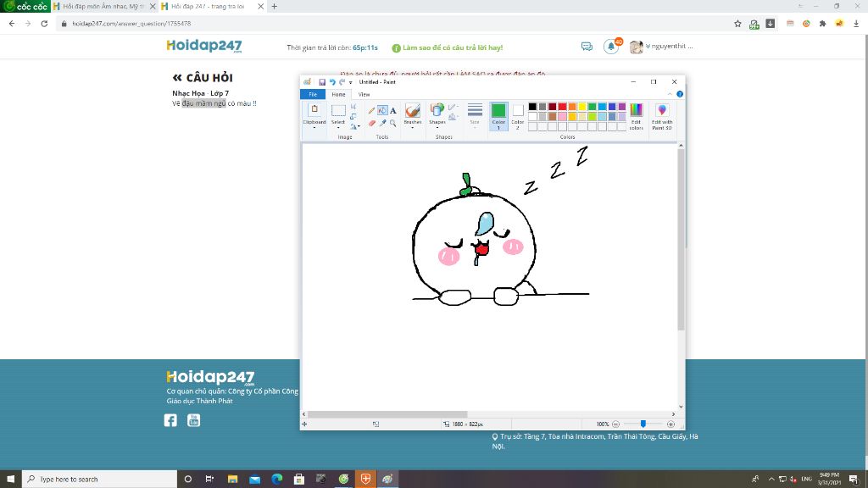This screenshot has height=488, width=868.
Task: Select the Fill with color bucket tool
Action: [x=382, y=111]
